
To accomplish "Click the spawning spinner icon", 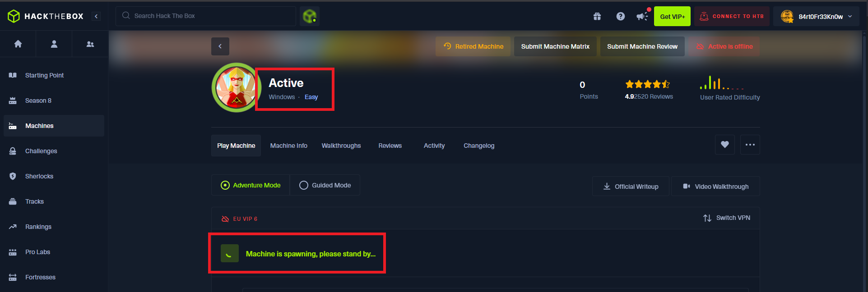I will 229,254.
